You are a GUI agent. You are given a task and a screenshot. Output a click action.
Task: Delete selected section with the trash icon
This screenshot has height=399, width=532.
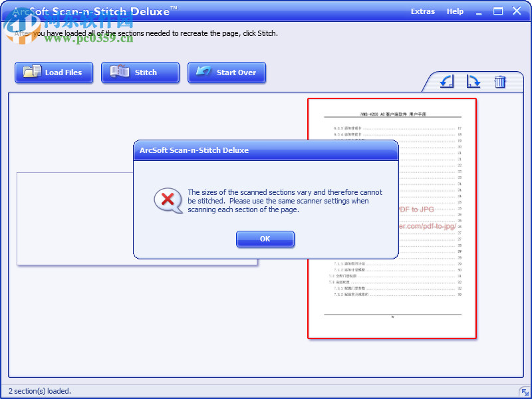(500, 81)
